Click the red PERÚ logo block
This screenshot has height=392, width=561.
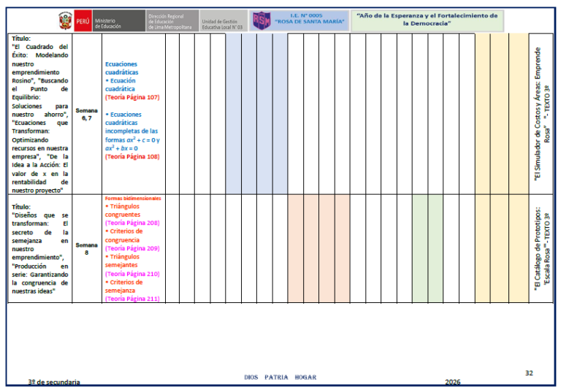(x=83, y=20)
